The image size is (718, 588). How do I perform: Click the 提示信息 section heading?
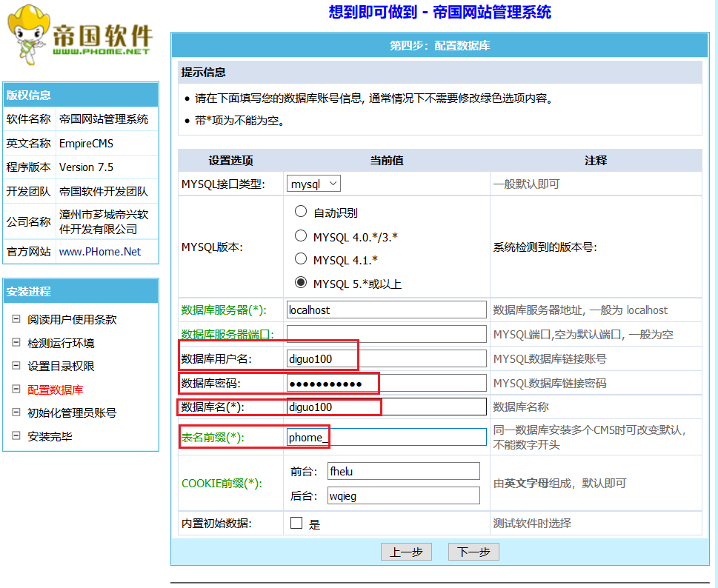point(203,73)
